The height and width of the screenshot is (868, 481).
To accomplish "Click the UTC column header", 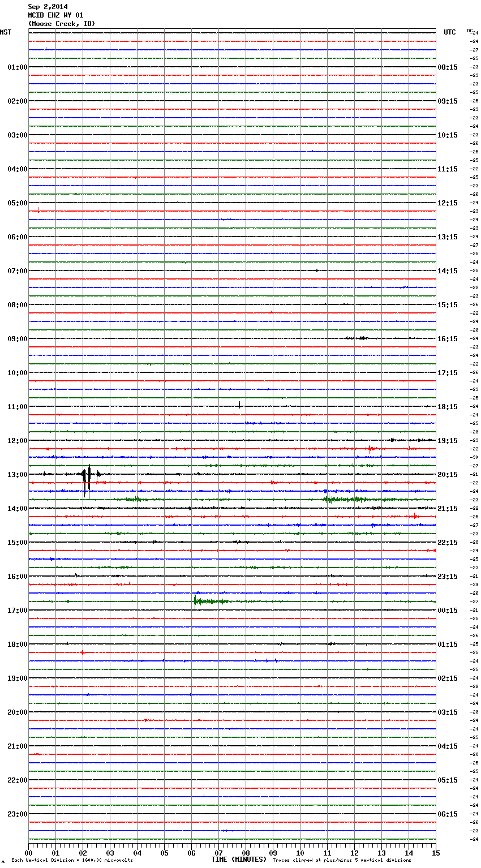I will tap(450, 32).
